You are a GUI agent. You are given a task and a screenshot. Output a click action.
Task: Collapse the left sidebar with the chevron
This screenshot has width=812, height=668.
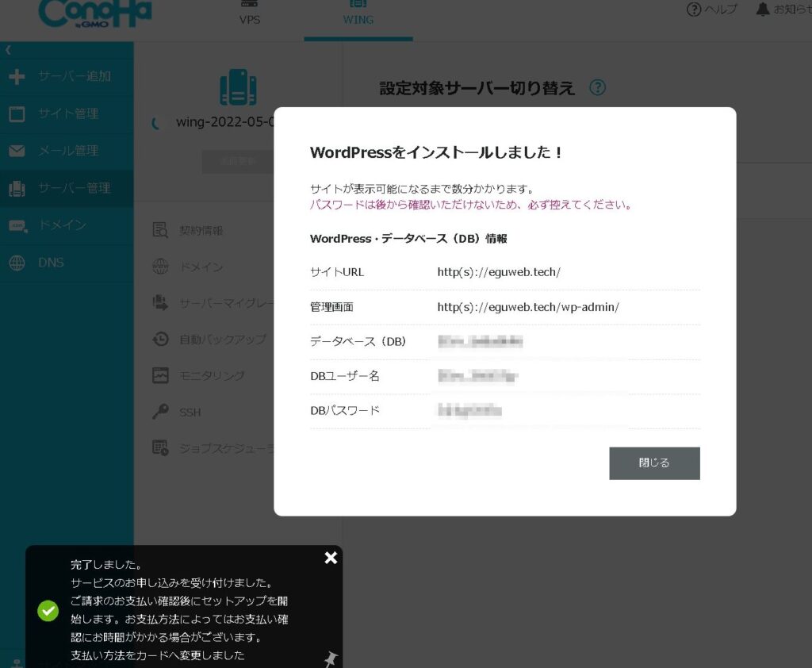coord(8,50)
